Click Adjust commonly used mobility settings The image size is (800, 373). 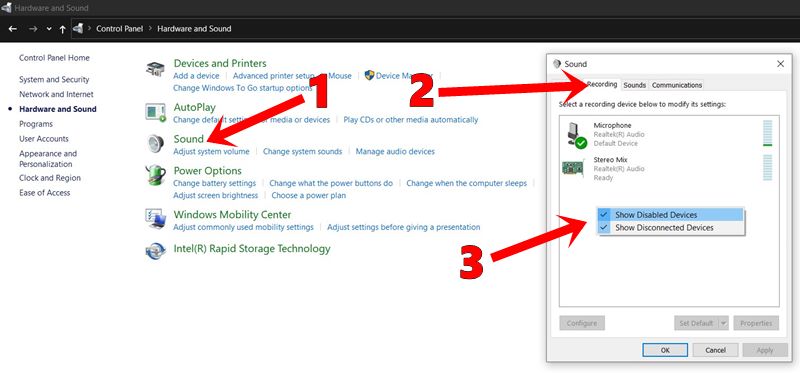[x=243, y=227]
